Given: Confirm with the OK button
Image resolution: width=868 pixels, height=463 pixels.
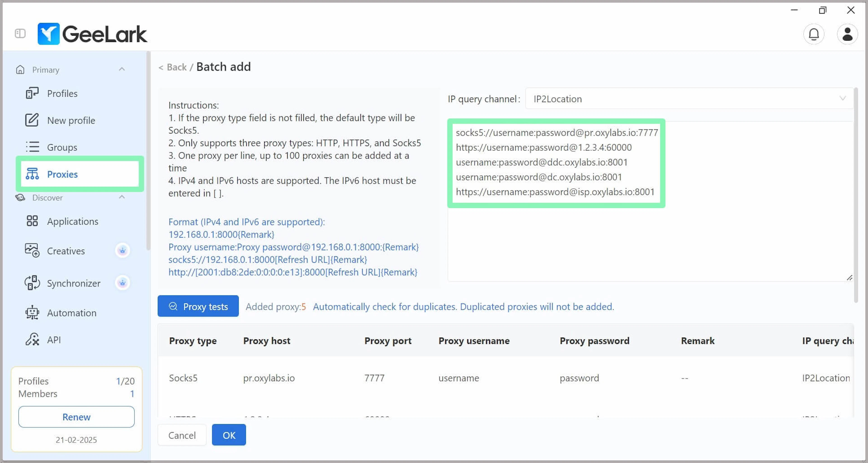Looking at the screenshot, I should pos(229,435).
